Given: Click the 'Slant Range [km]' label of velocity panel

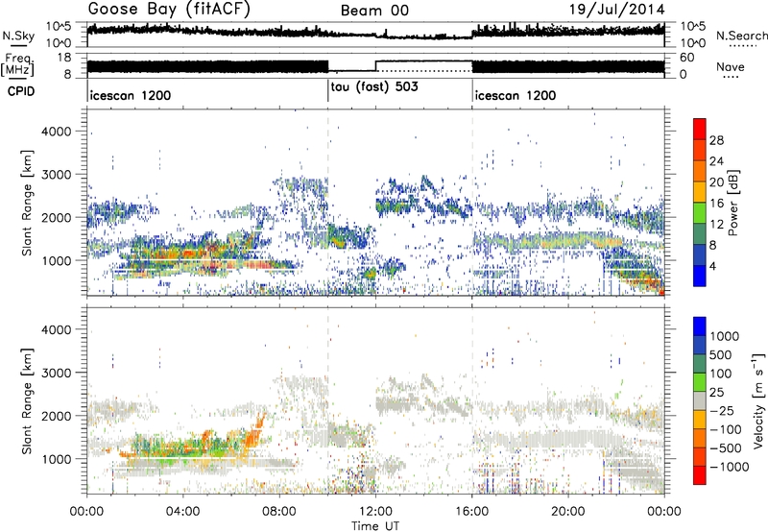Looking at the screenshot, I should (27, 400).
